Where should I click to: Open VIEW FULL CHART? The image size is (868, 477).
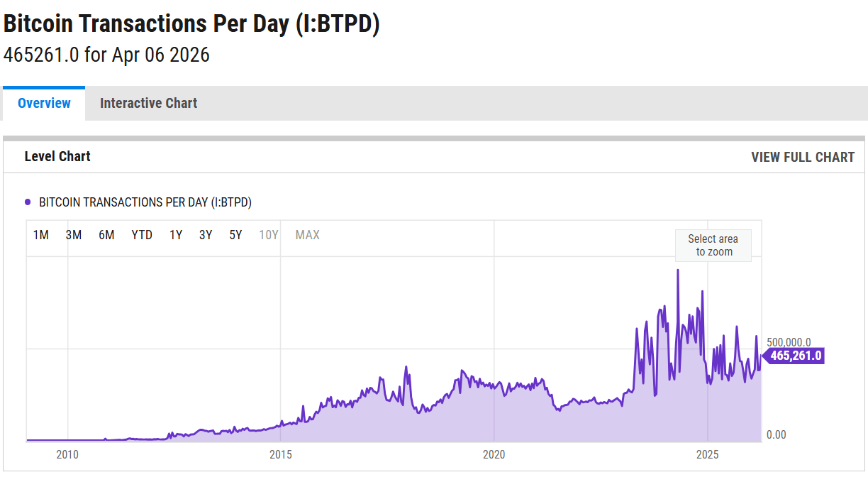coord(803,157)
